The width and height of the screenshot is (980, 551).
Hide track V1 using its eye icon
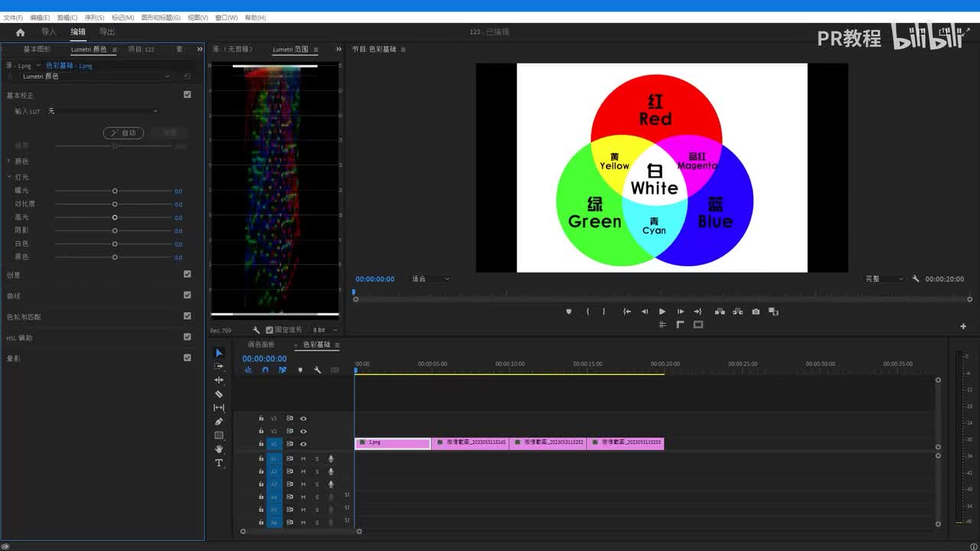pyautogui.click(x=303, y=444)
